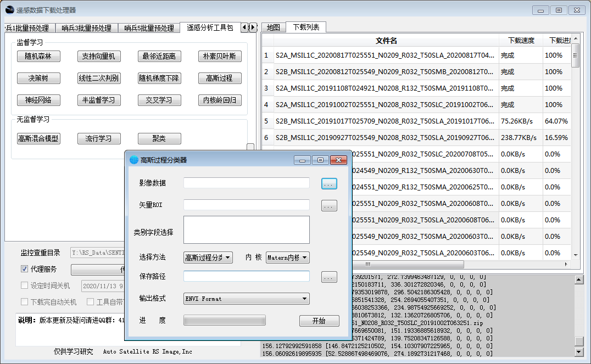Click download list horizontal scroll right arrow

tap(566, 264)
